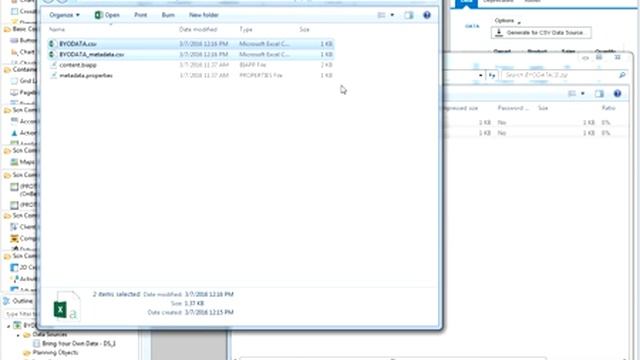This screenshot has height=360, width=640.
Task: Open view dropdown arrow in zip window
Action: click(x=583, y=94)
